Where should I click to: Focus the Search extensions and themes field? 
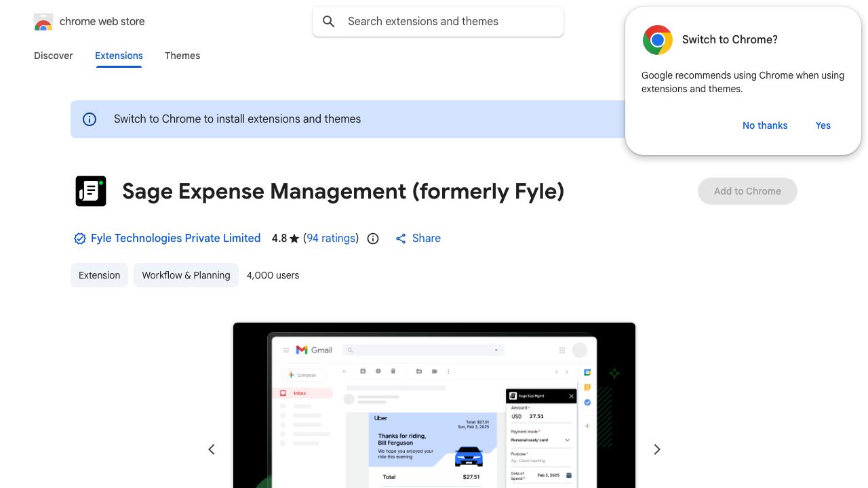pos(438,22)
